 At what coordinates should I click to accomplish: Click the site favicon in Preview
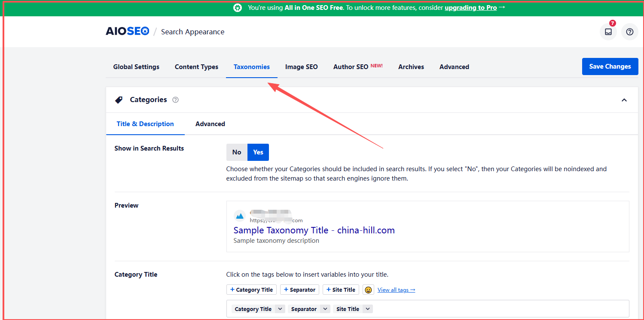[x=240, y=216]
